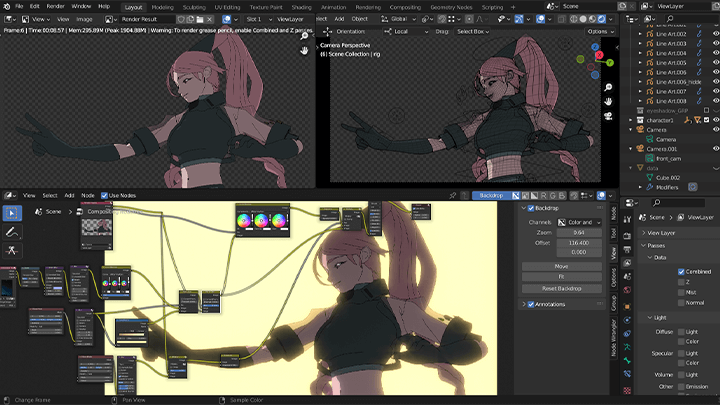
Task: Click the zoom magnifier in image editor
Action: point(304,36)
